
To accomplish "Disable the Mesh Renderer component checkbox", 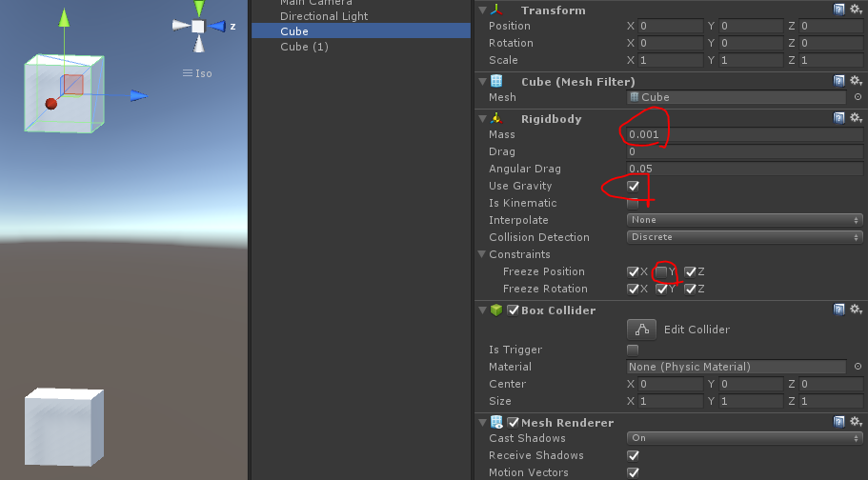I will [514, 423].
